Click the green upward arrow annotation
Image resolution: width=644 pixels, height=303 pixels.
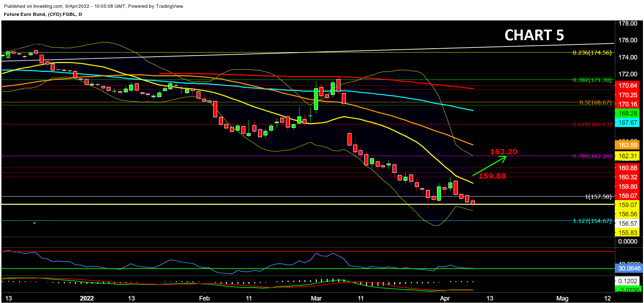coord(489,166)
